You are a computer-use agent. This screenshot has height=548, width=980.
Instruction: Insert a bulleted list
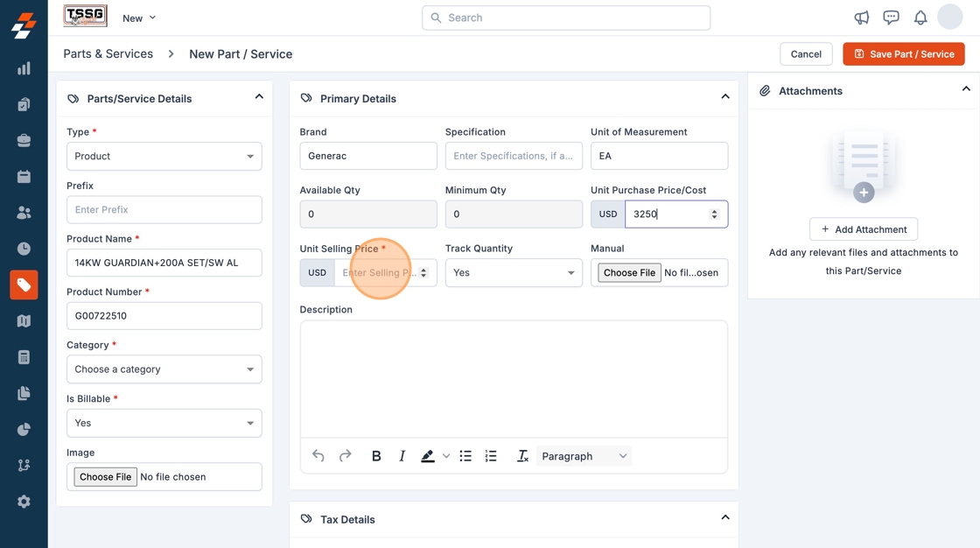pyautogui.click(x=465, y=456)
